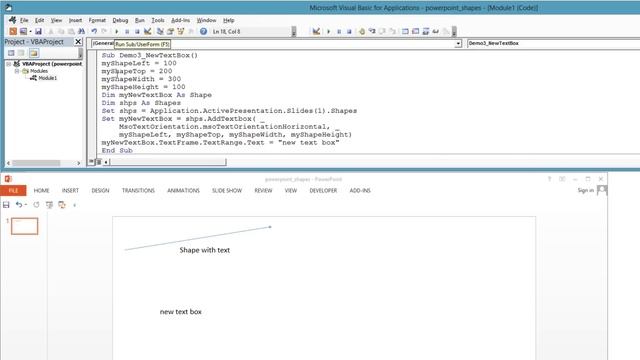Click Quick Watch glasses icon
This screenshot has width=640, height=360.
coord(436,31)
